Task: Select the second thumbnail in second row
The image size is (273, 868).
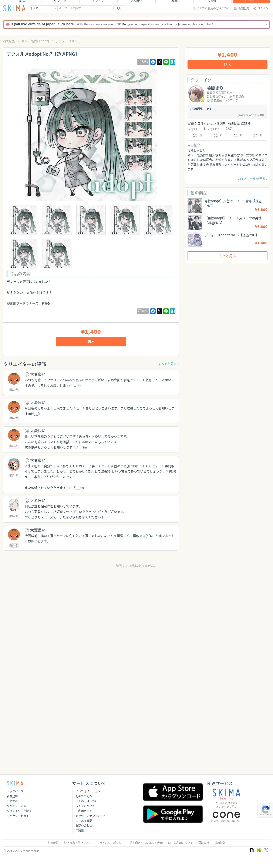Action: pos(57,254)
